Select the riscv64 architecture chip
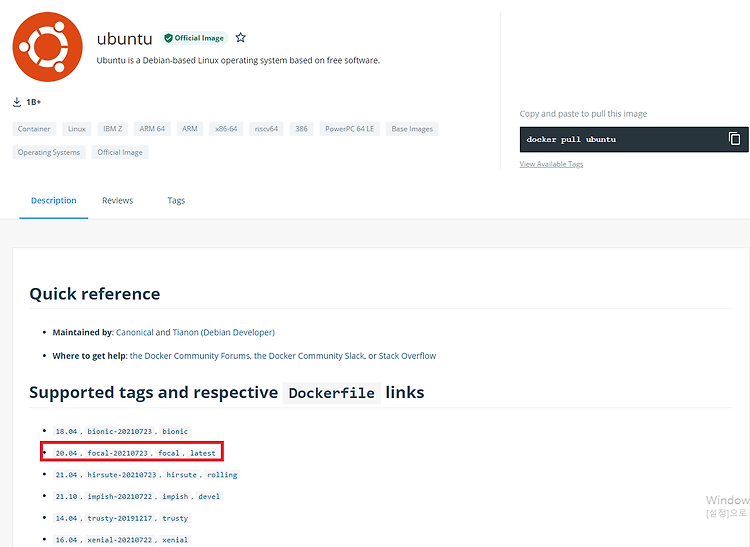The width and height of the screenshot is (750, 547). click(266, 129)
